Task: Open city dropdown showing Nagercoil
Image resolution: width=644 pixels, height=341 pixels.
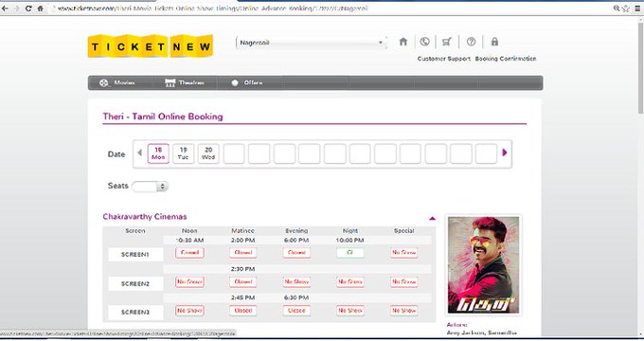Action: click(312, 43)
